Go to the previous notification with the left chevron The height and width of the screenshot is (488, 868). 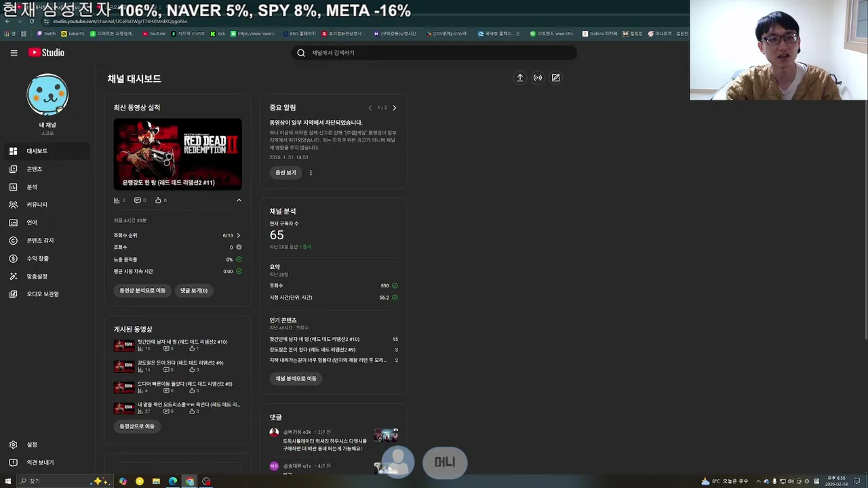click(370, 108)
